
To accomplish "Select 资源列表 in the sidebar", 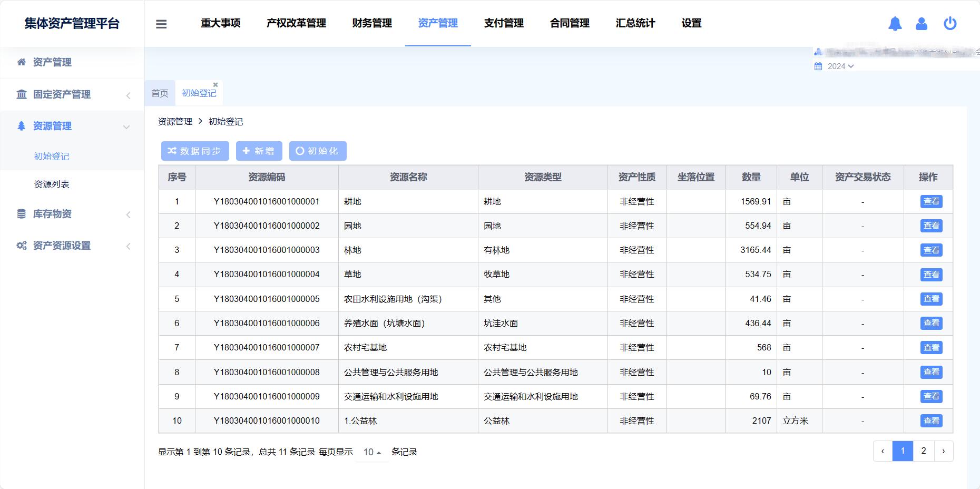I will coord(52,184).
